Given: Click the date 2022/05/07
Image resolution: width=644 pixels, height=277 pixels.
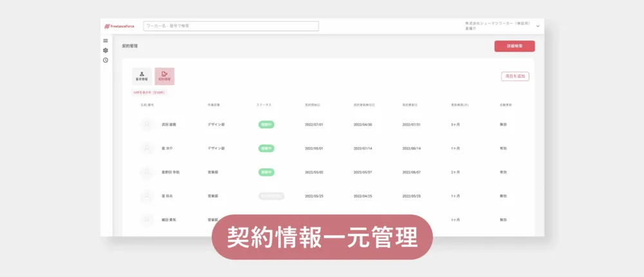Looking at the screenshot, I should (x=363, y=172).
